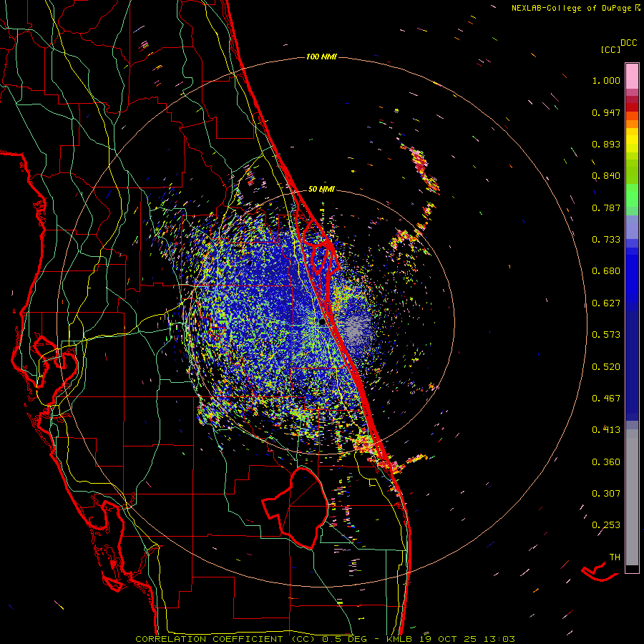
Task: Select the 0.360 scale value
Action: [x=606, y=462]
